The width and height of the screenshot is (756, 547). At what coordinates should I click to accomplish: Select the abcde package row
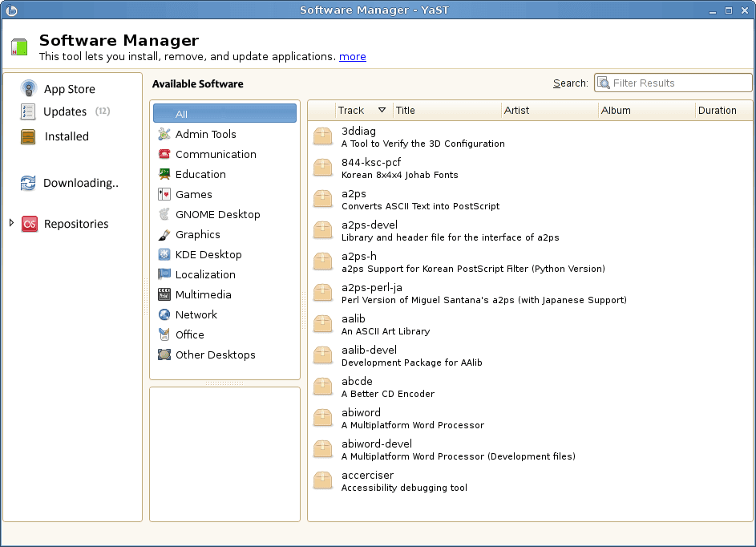pos(529,387)
